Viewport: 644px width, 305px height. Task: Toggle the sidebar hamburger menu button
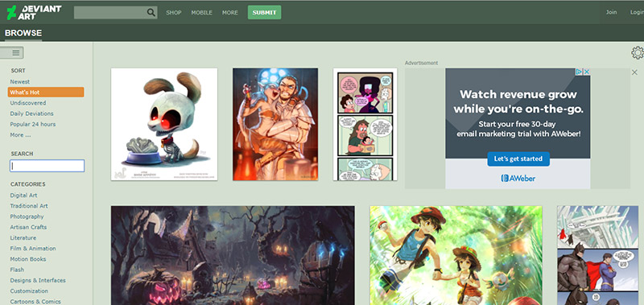click(11, 52)
